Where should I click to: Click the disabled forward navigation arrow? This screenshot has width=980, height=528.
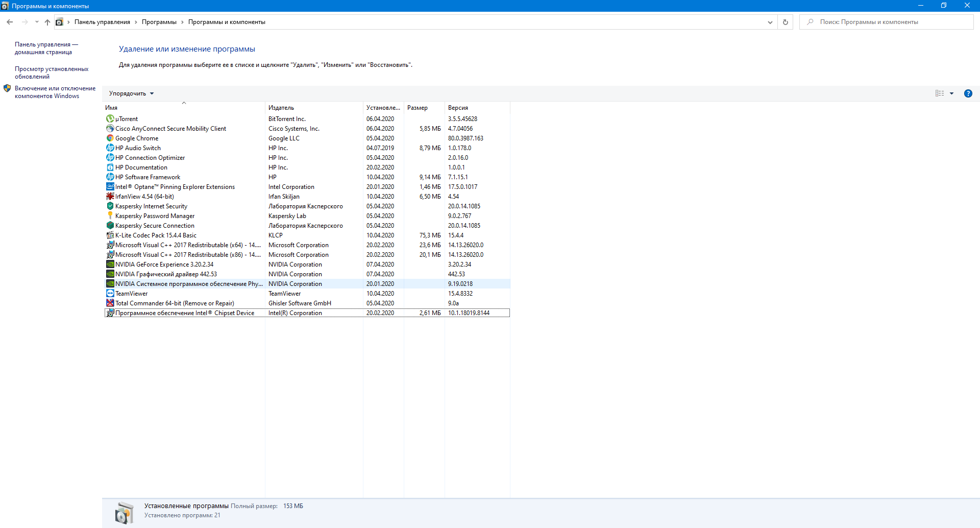tap(24, 22)
